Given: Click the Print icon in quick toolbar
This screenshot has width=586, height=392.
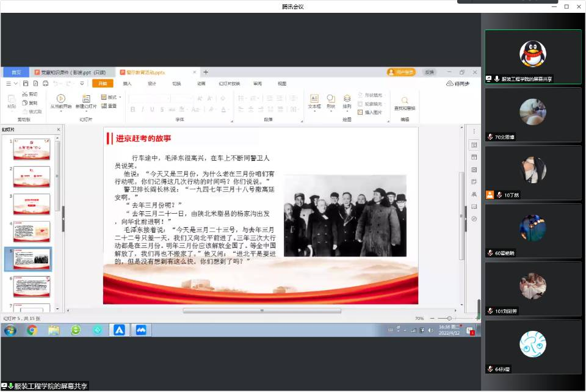Looking at the screenshot, I should [x=45, y=84].
